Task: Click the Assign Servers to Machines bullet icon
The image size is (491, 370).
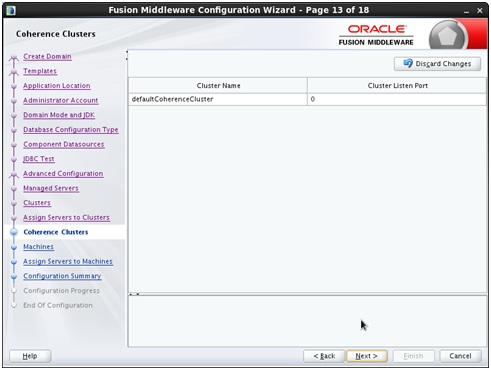Action: point(14,262)
